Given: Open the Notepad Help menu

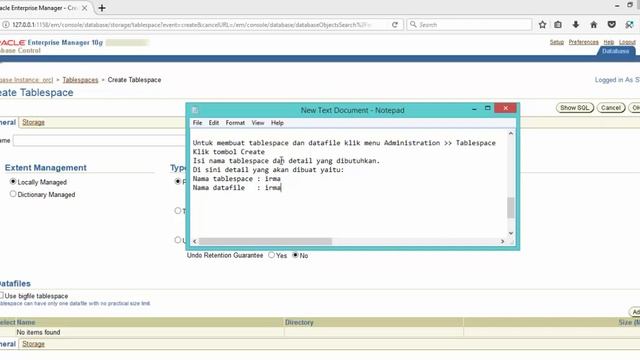Looking at the screenshot, I should (277, 122).
